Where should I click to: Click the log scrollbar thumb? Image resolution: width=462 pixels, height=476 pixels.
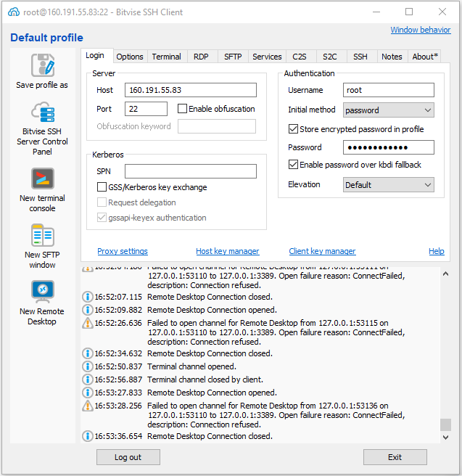445,424
